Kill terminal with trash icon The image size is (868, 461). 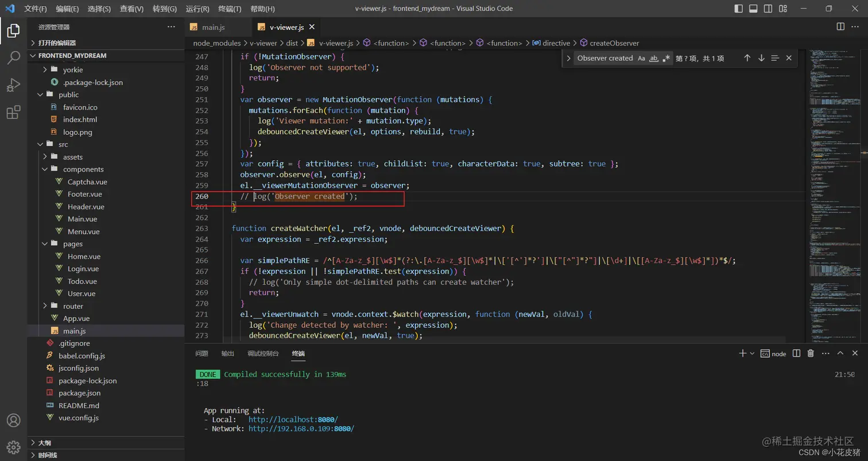[x=811, y=354]
